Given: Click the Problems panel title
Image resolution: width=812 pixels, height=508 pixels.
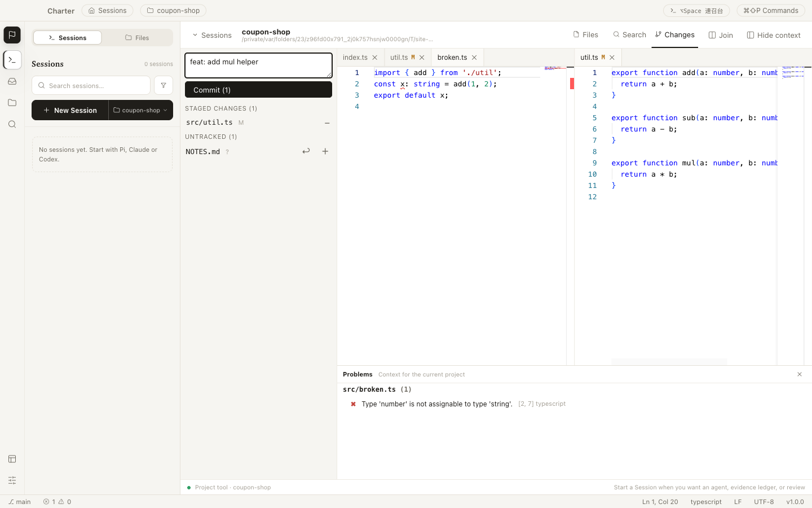Looking at the screenshot, I should coord(358,374).
